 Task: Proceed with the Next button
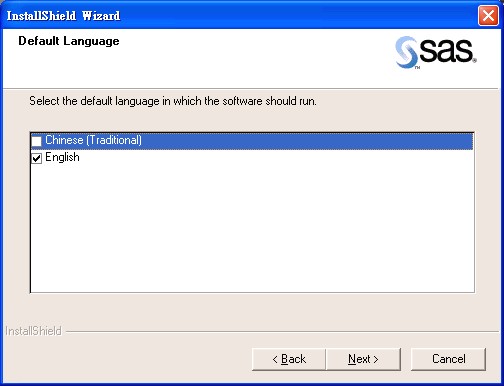click(x=363, y=359)
